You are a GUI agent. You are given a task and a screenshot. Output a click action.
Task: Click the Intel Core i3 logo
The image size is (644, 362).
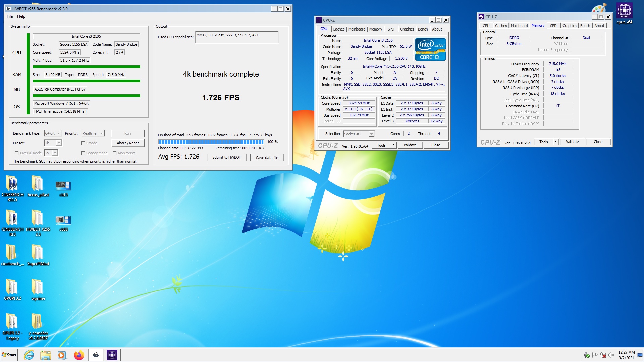[x=430, y=49]
